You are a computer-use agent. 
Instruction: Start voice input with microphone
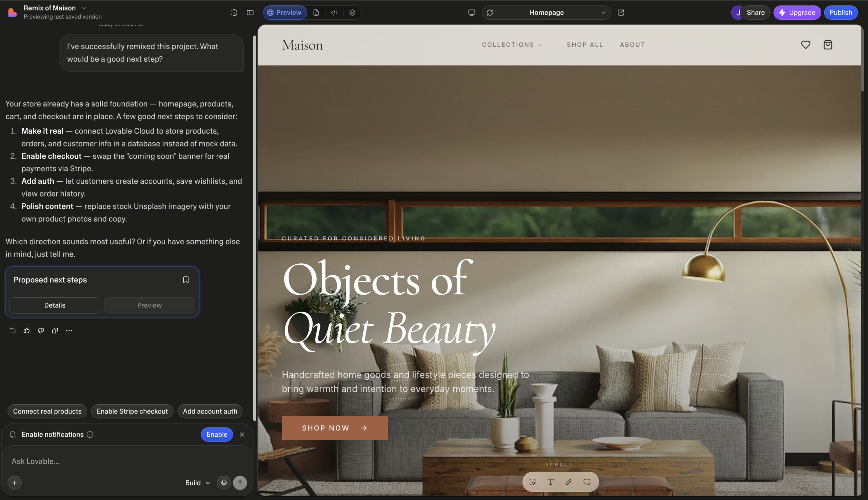coord(224,482)
